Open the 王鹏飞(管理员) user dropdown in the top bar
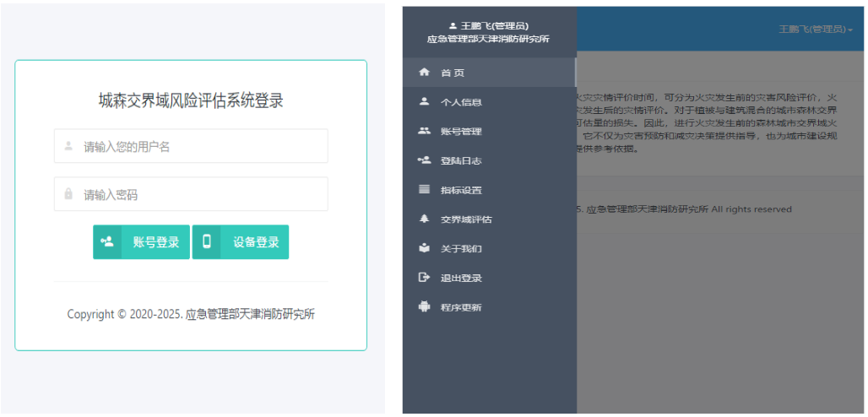The height and width of the screenshot is (417, 868). 815,30
